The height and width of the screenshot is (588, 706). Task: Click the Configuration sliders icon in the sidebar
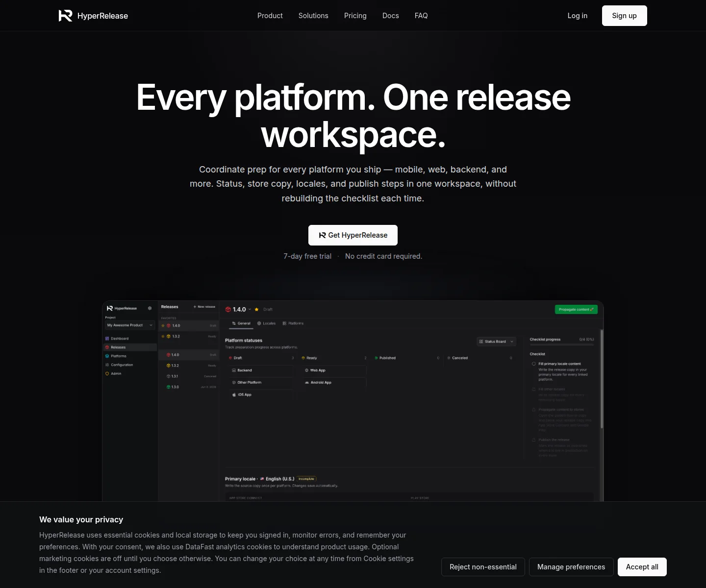[x=107, y=365]
